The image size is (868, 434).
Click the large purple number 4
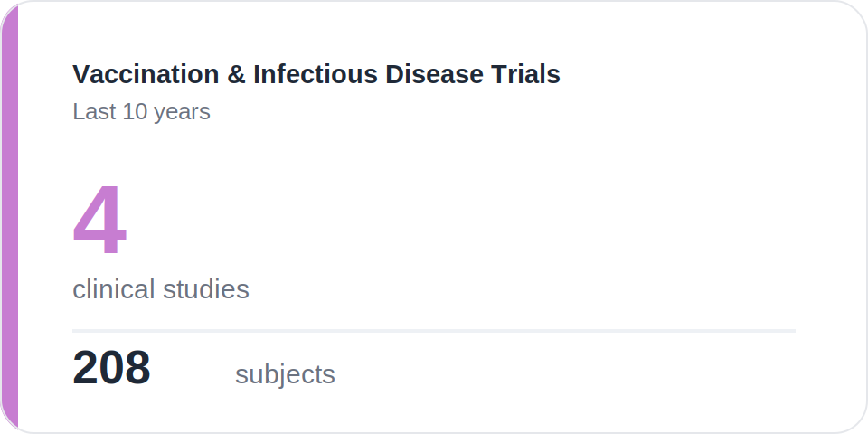(99, 220)
